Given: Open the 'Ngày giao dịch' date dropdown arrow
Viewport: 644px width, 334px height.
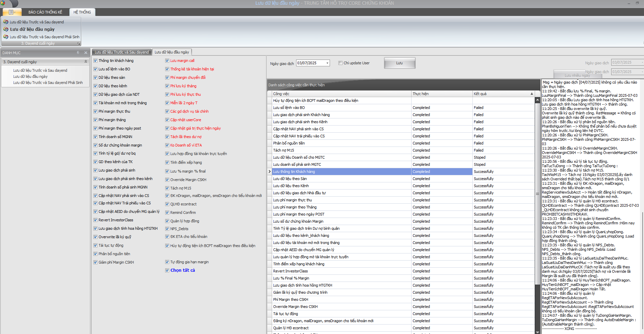Looking at the screenshot, I should pyautogui.click(x=327, y=63).
